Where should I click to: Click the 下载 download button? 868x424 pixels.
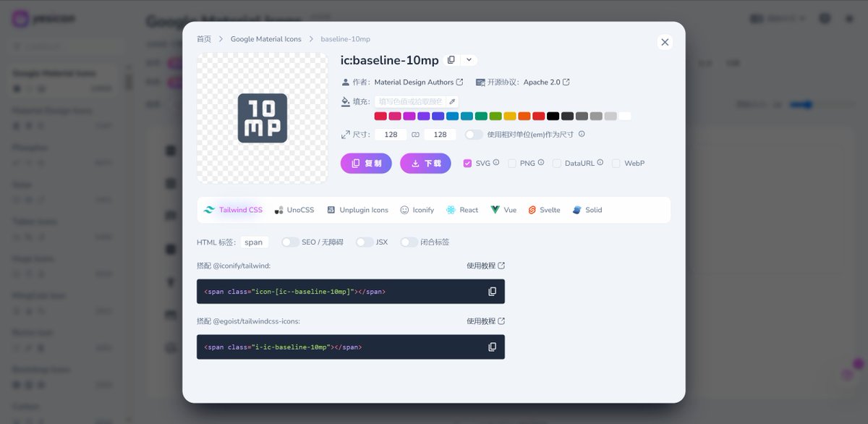425,164
